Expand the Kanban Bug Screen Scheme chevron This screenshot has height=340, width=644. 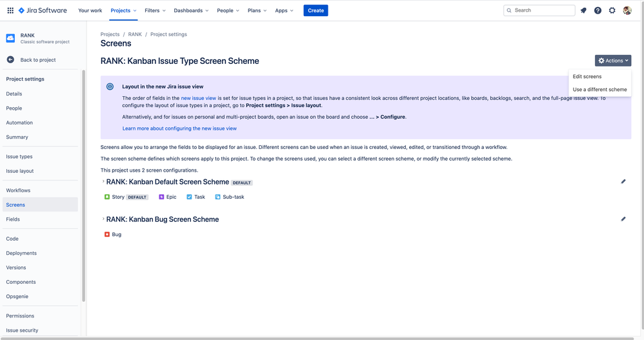point(103,219)
